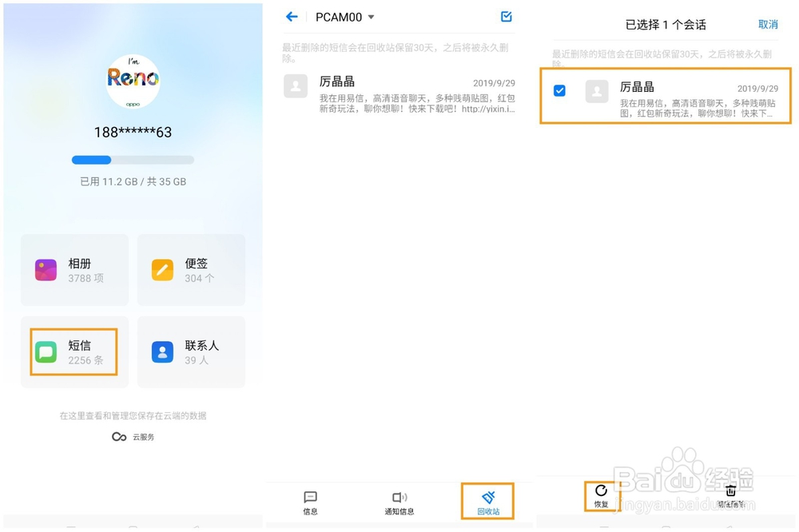799x532 pixels.
Task: Open the 便签 (Notes) section
Action: click(191, 269)
